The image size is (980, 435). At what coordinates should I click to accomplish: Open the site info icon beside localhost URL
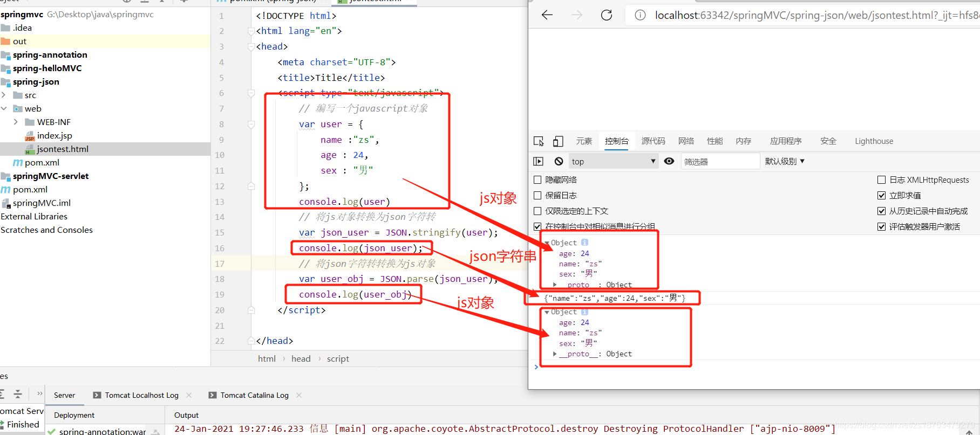click(640, 15)
